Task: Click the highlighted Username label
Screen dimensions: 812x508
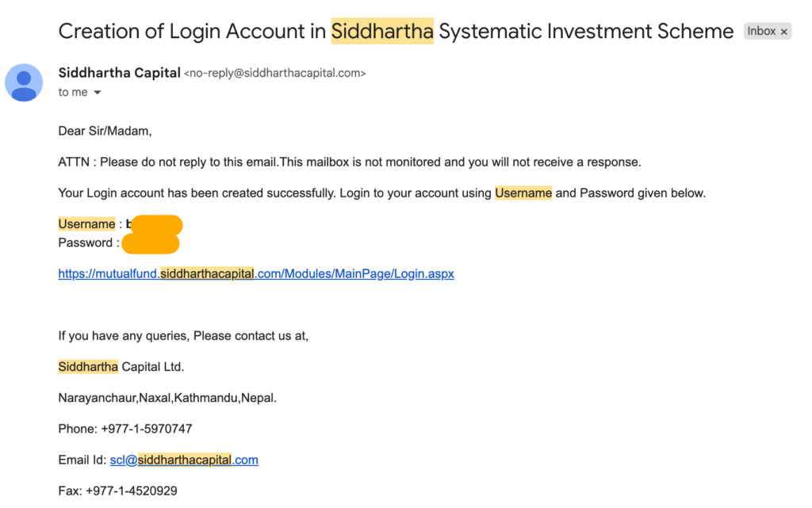Action: [86, 224]
